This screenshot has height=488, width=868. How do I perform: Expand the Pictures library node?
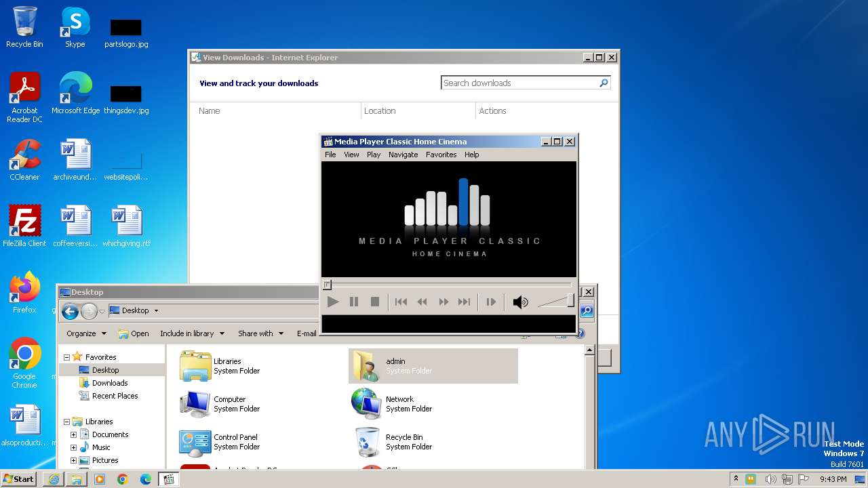(74, 460)
